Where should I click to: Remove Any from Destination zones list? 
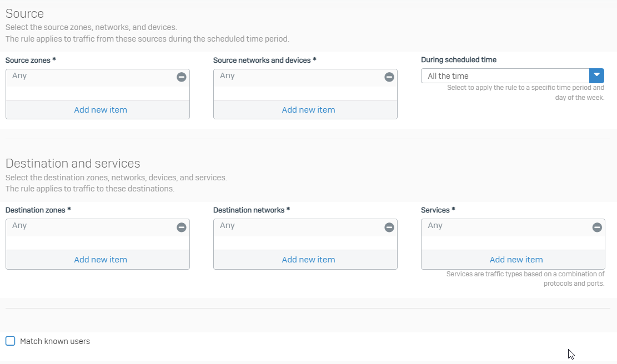tap(182, 227)
